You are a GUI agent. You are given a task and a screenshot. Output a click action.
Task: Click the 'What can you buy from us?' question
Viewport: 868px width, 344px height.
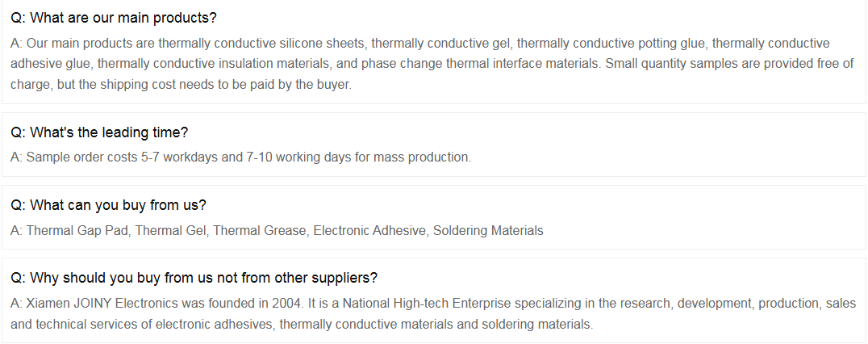[108, 205]
